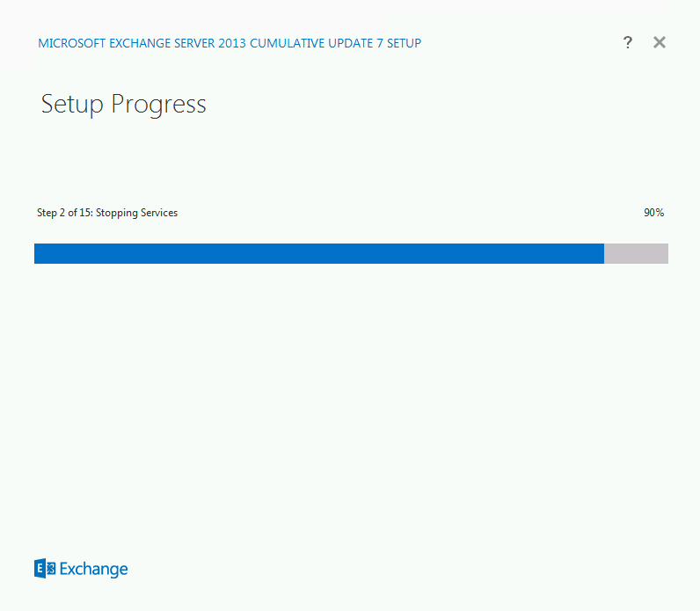Click the word Setup in the large heading
Viewport: 700px width, 611px height.
(x=72, y=105)
